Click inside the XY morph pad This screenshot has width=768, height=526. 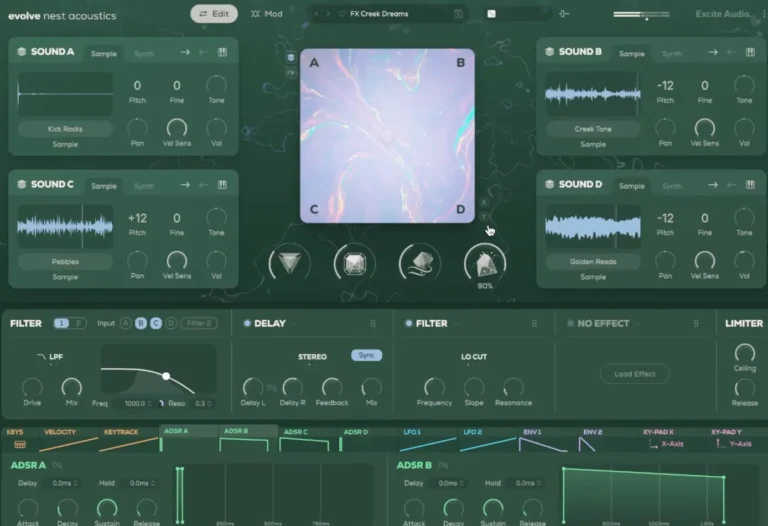pos(387,136)
